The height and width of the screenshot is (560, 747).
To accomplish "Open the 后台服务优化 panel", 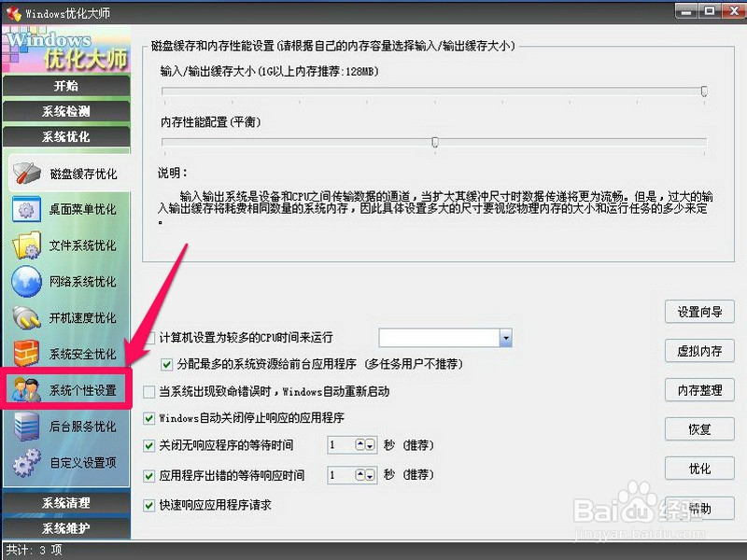I will tap(65, 426).
